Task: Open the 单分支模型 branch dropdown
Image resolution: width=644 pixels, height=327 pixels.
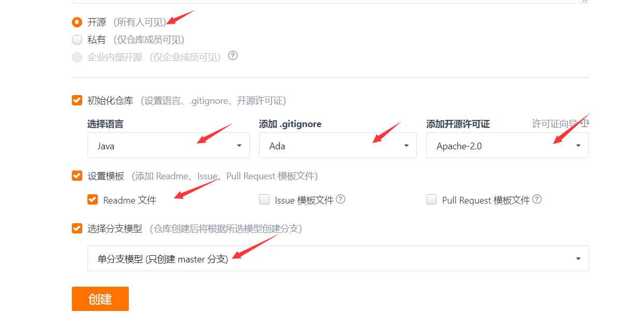Action: (338, 258)
